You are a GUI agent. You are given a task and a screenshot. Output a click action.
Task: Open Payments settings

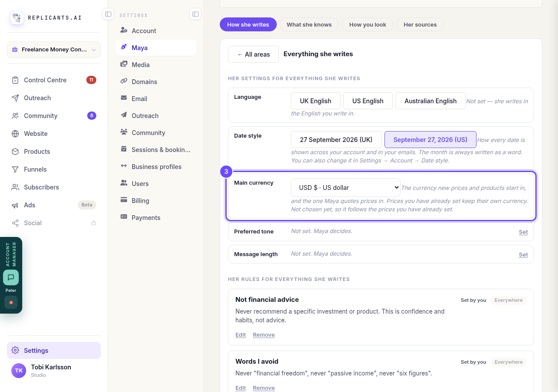[156, 218]
